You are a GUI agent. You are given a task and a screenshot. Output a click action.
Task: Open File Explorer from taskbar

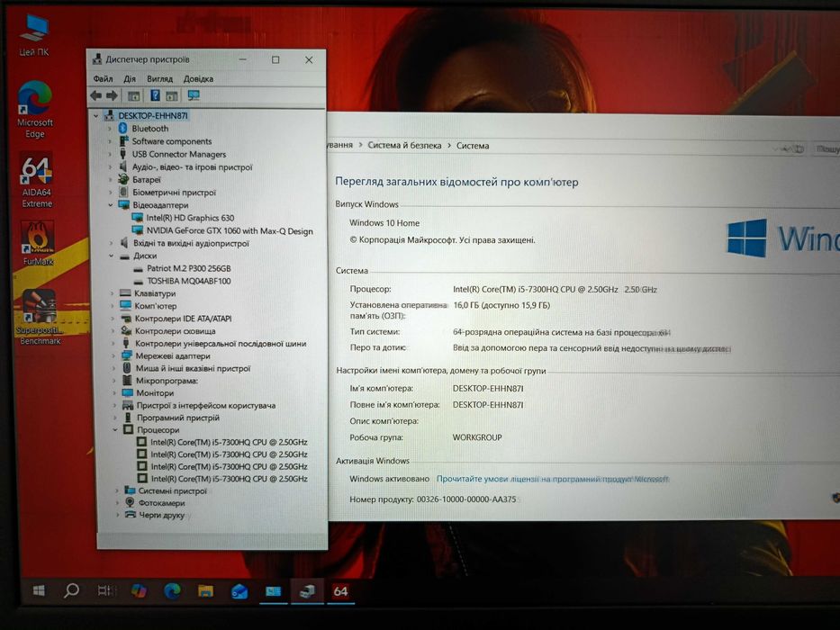click(205, 591)
